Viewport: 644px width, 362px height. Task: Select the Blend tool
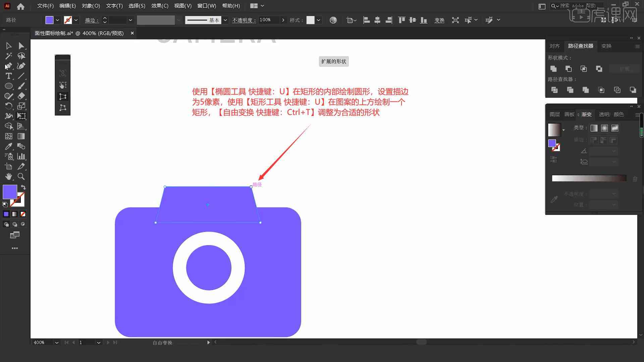pyautogui.click(x=21, y=146)
